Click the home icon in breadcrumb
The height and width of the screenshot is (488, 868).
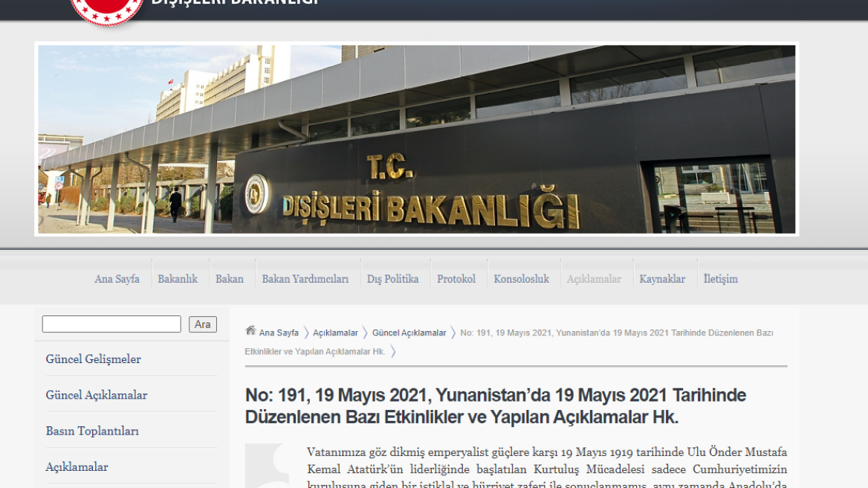click(x=250, y=331)
